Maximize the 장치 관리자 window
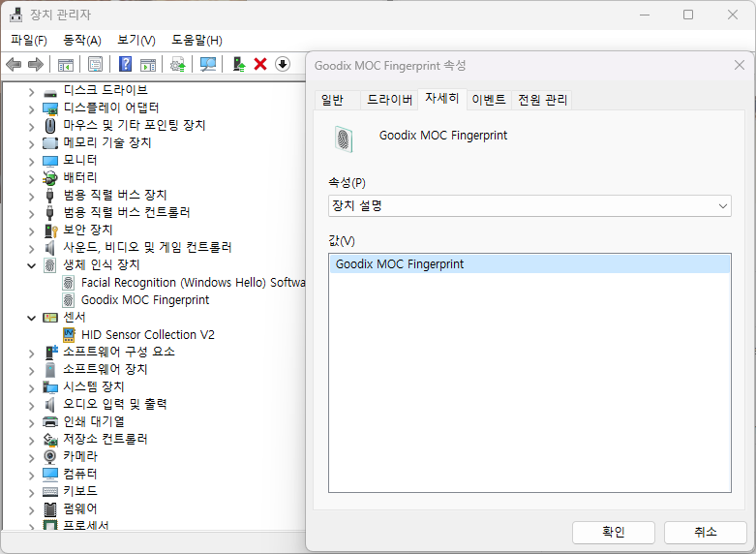 (688, 15)
